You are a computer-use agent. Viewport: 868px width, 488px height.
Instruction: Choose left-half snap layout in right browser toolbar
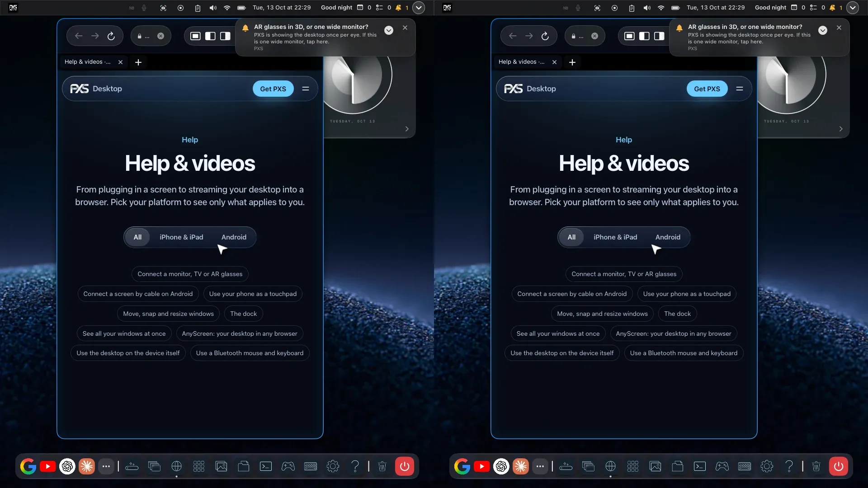[x=644, y=36]
